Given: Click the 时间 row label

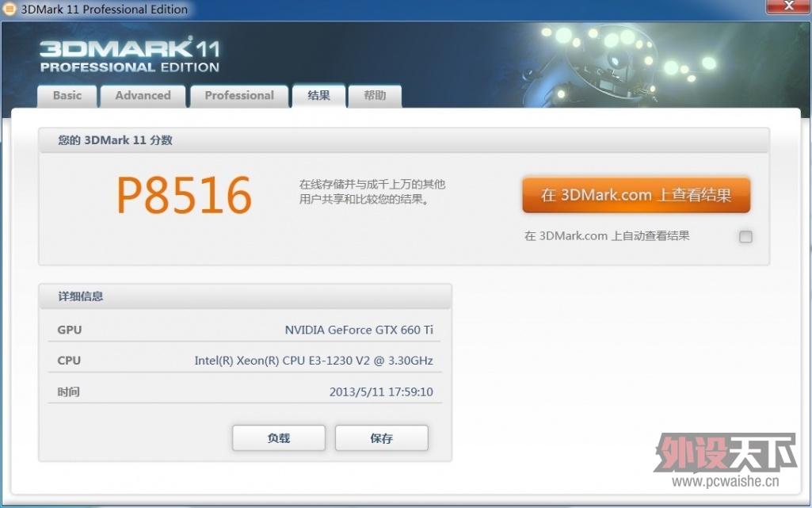Looking at the screenshot, I should pos(68,392).
